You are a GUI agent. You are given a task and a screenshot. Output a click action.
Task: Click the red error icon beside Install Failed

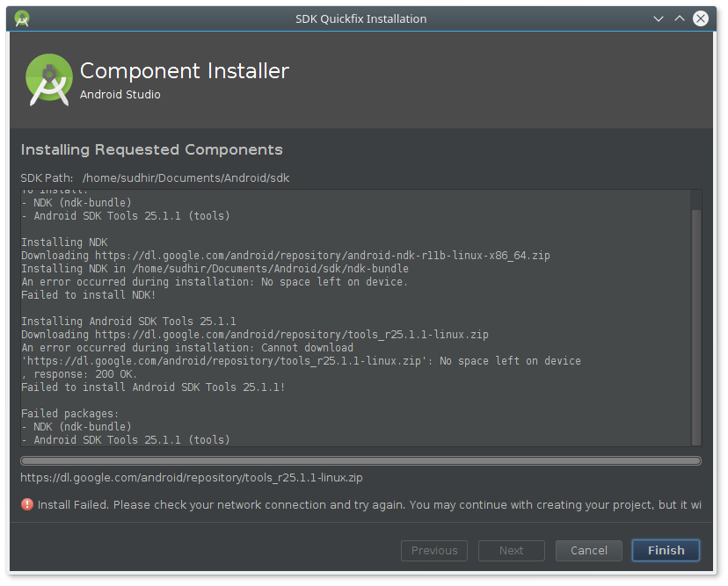pyautogui.click(x=27, y=505)
